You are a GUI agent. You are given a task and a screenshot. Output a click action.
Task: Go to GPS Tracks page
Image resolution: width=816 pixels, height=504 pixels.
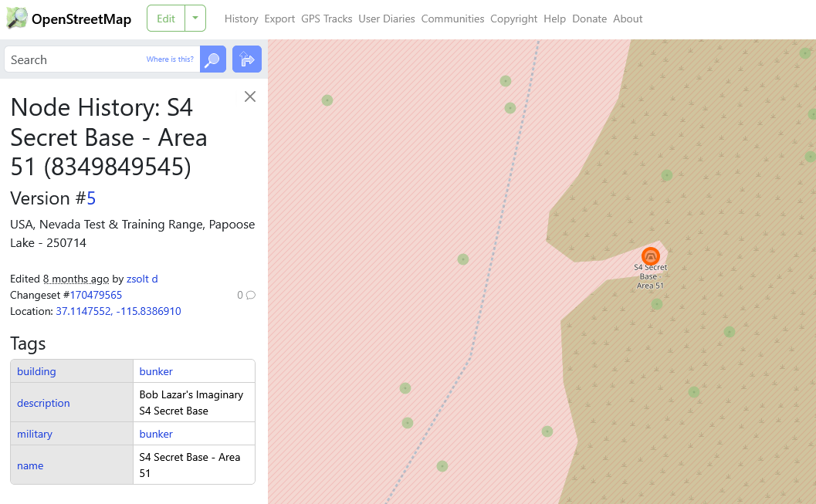point(327,19)
